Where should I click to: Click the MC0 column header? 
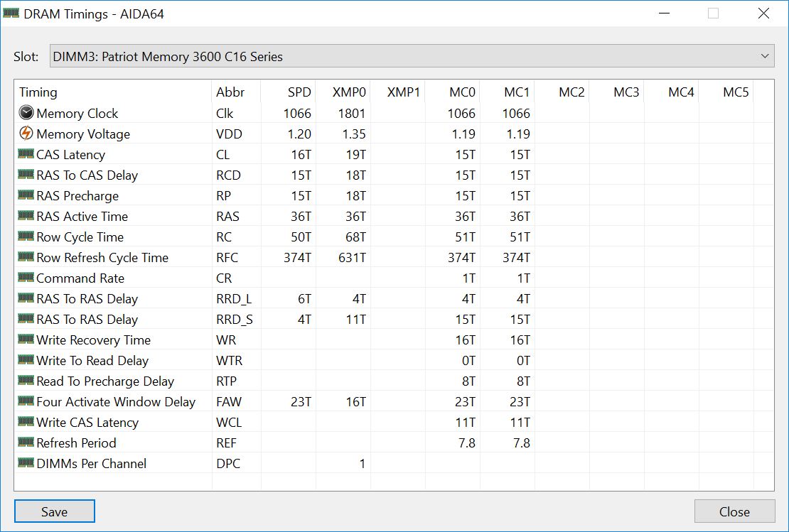click(x=462, y=92)
